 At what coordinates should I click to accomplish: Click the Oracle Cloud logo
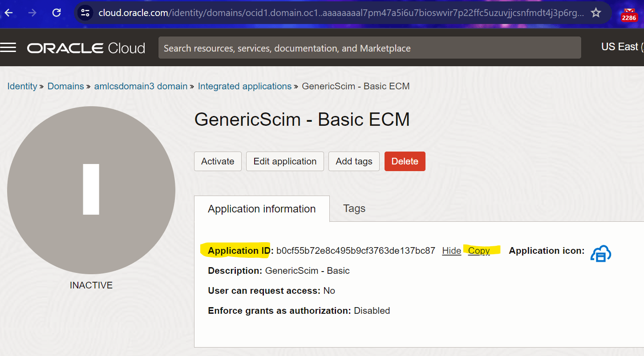point(86,48)
